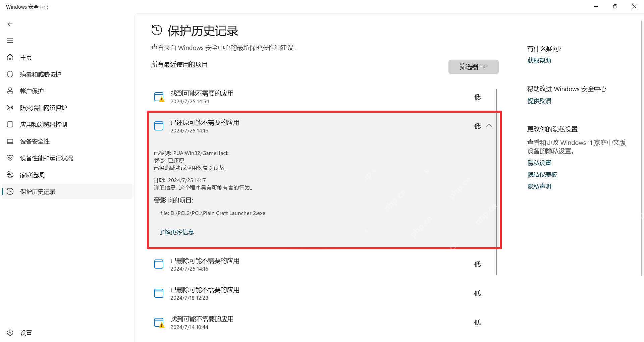Click the window icon for 应用和浏览器控制
The width and height of the screenshot is (644, 342).
click(x=10, y=124)
